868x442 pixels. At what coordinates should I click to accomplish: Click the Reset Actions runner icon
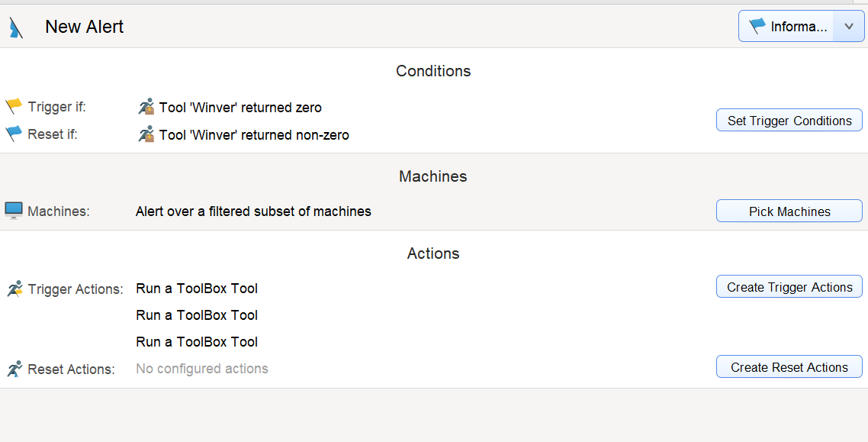tap(15, 369)
